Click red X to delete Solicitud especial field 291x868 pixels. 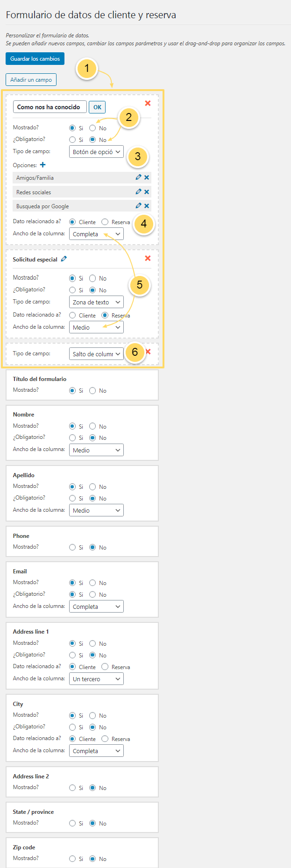tap(148, 258)
